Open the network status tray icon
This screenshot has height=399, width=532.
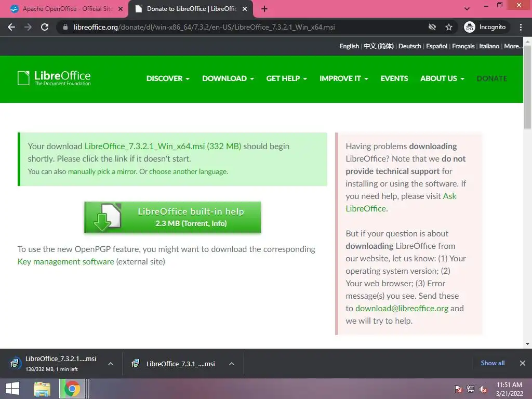[x=471, y=389]
